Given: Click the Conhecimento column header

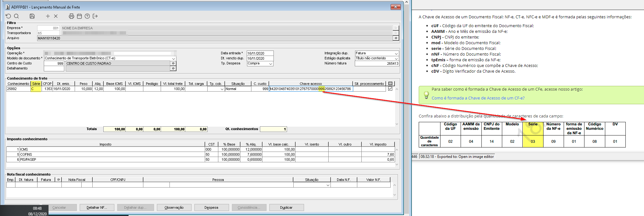Looking at the screenshot, I should pos(18,84).
